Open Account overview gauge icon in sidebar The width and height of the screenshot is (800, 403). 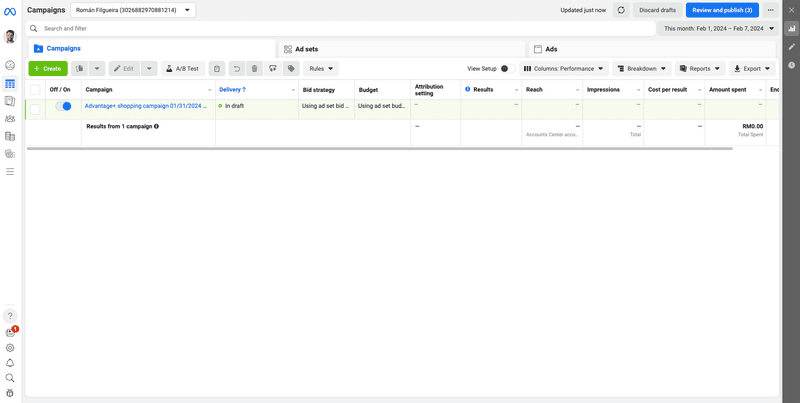[10, 65]
